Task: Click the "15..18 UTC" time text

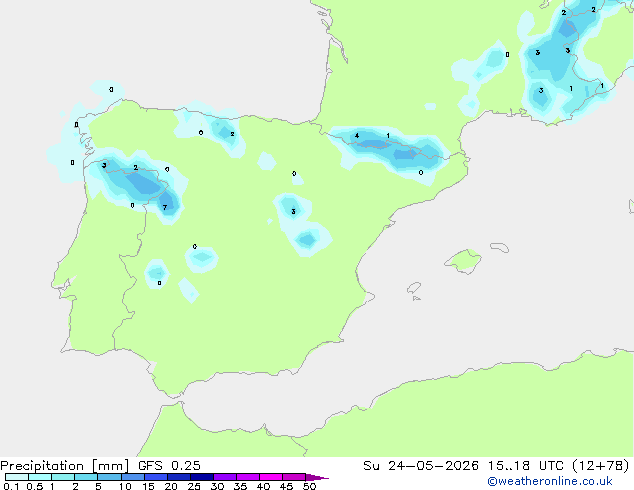Action: click(x=525, y=466)
